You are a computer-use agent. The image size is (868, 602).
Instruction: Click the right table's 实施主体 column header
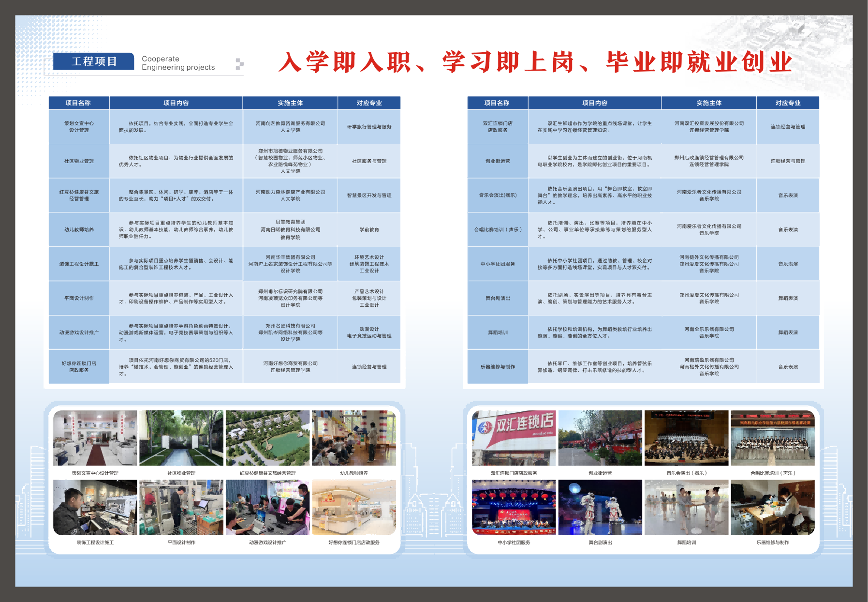[x=709, y=103]
